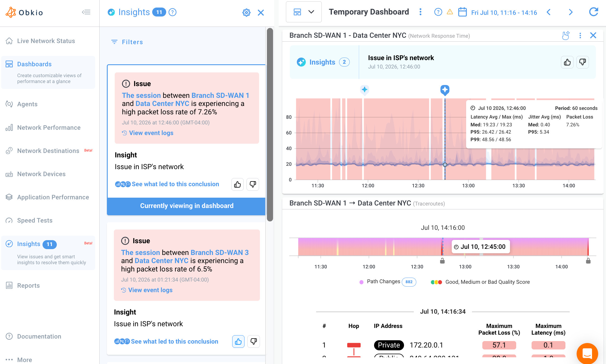Click the traceroute heatmap timeline bar
This screenshot has width=606, height=364.
tap(443, 247)
